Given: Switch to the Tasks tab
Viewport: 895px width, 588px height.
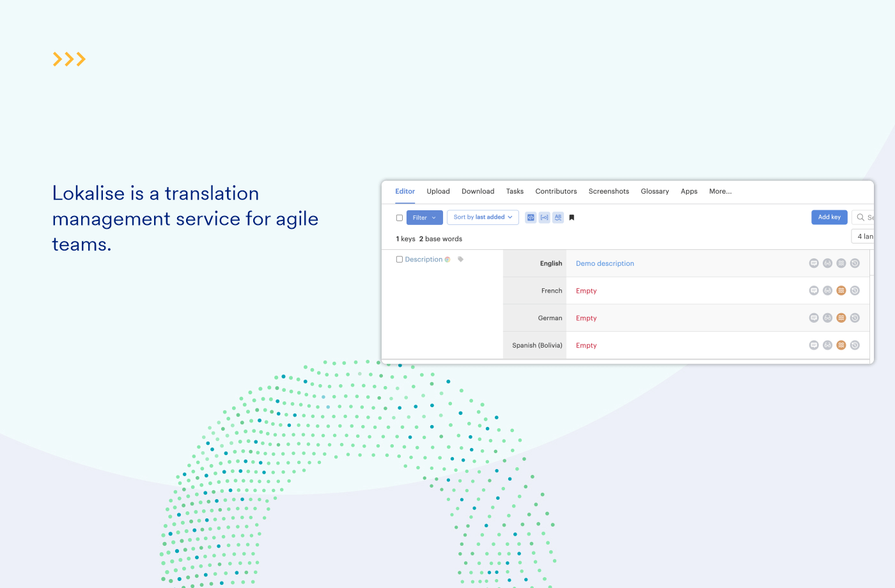Looking at the screenshot, I should [x=515, y=191].
